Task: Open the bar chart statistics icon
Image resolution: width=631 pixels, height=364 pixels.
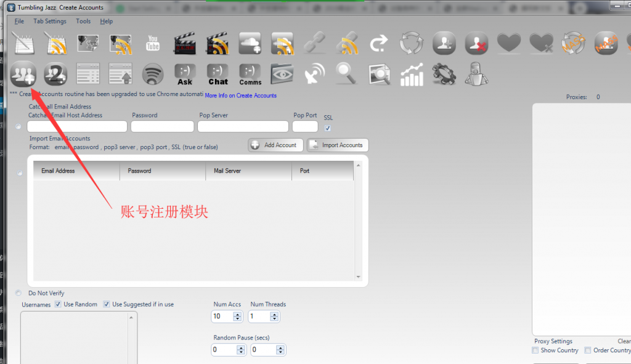Action: click(411, 74)
